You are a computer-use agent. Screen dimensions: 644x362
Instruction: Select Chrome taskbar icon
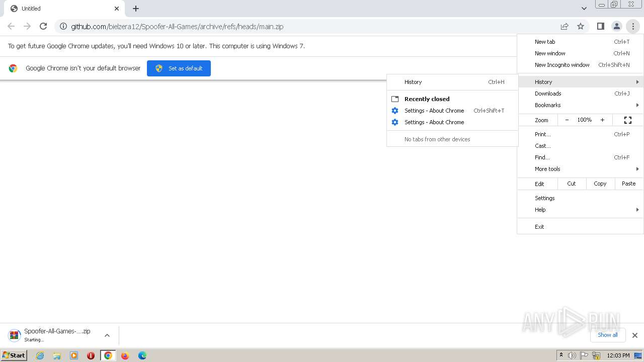click(x=108, y=355)
